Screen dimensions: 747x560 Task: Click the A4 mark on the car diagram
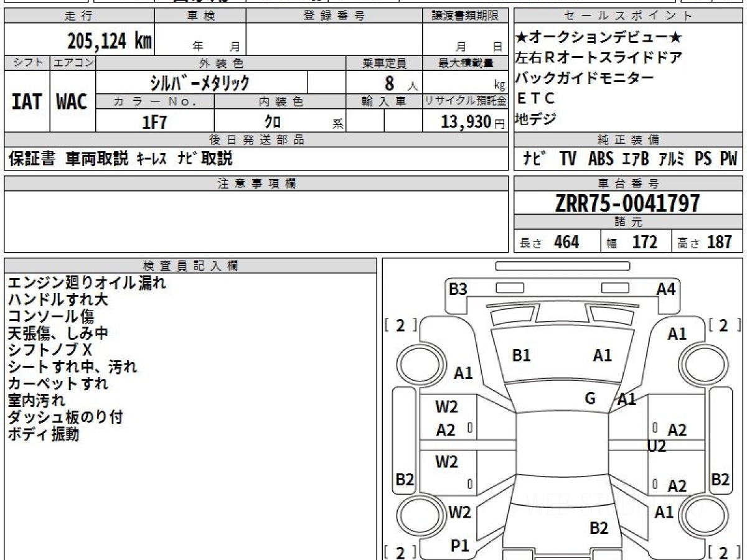click(x=666, y=289)
